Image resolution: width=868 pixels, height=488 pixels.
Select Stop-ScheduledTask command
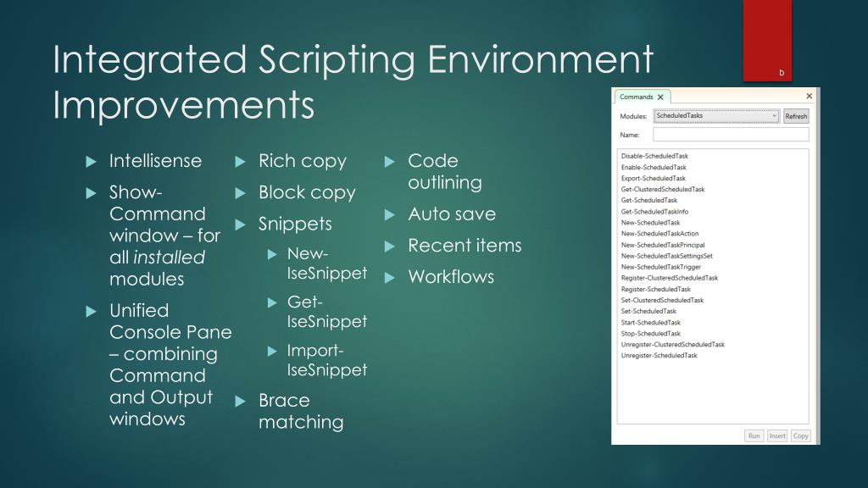[650, 333]
